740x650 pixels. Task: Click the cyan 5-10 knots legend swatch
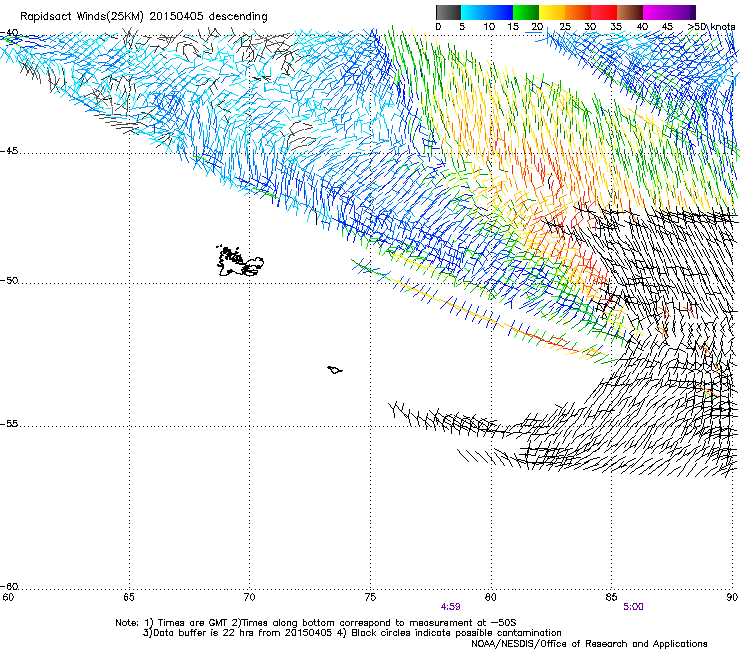coord(474,12)
